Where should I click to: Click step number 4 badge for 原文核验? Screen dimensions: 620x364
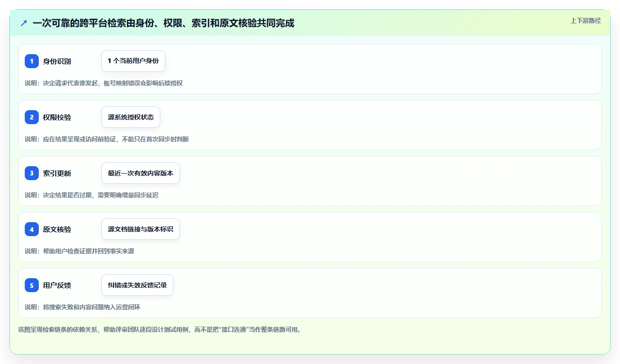pyautogui.click(x=32, y=229)
